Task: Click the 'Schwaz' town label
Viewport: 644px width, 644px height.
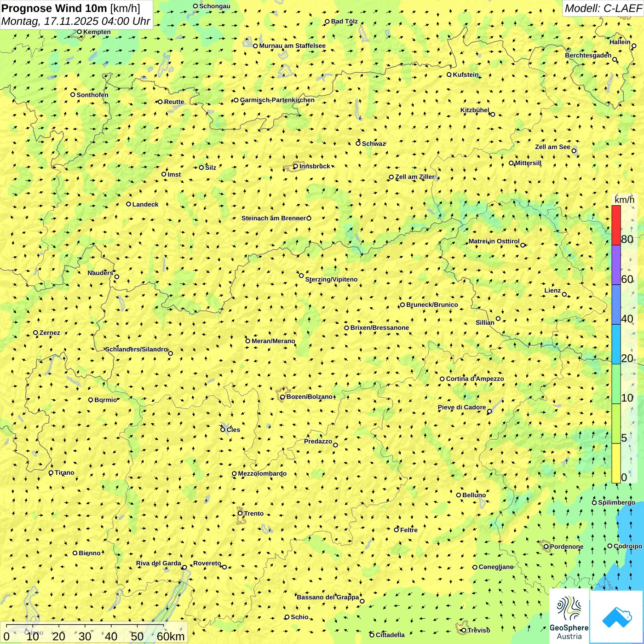Action: [x=374, y=144]
